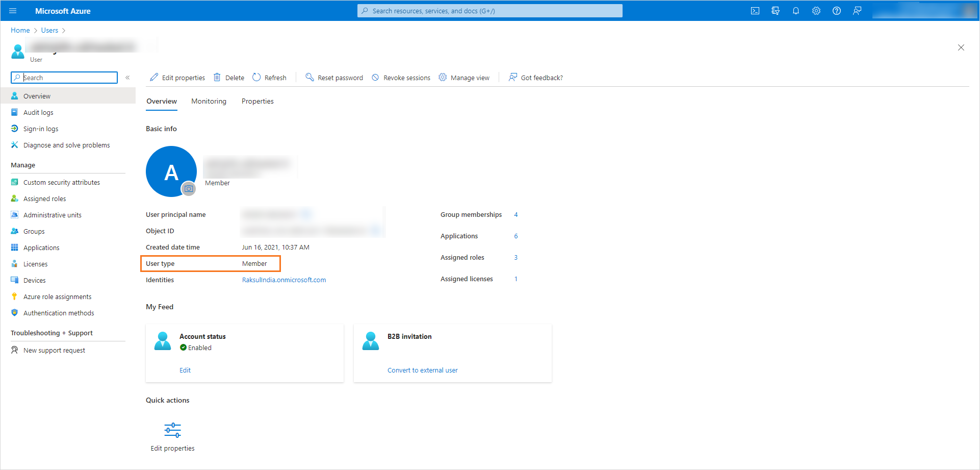
Task: Open Diagnose and solve problems
Action: (68, 145)
